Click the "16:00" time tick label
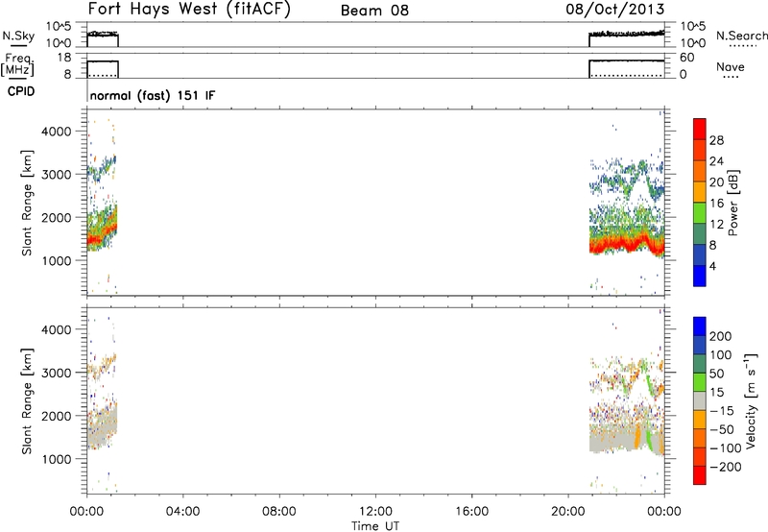 (x=471, y=512)
